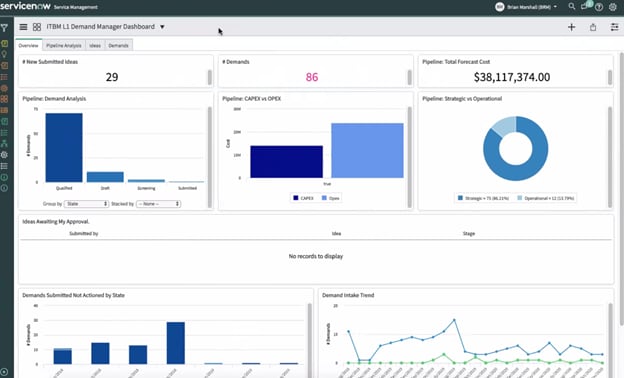The height and width of the screenshot is (378, 624).
Task: Click the Demand Intake Trend widget title
Action: click(348, 295)
